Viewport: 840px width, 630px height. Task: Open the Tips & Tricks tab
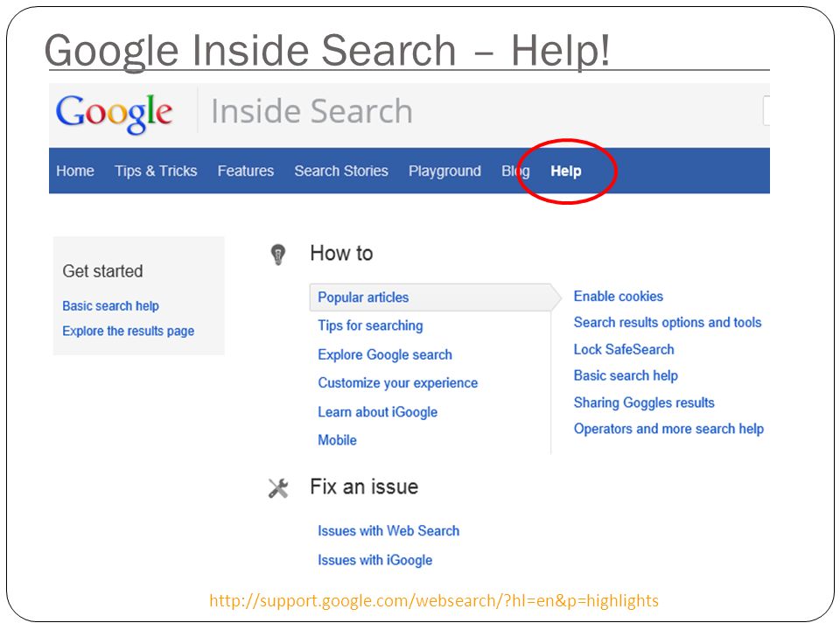156,171
